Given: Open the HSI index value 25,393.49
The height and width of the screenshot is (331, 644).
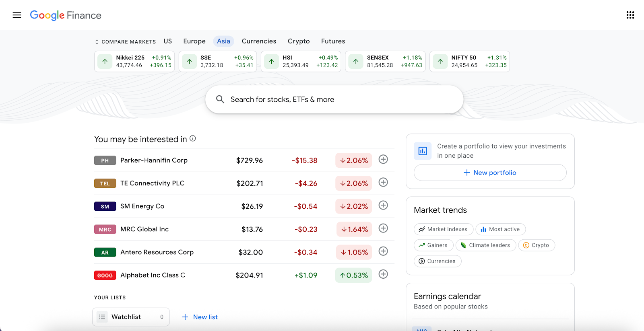Looking at the screenshot, I should pos(295,65).
